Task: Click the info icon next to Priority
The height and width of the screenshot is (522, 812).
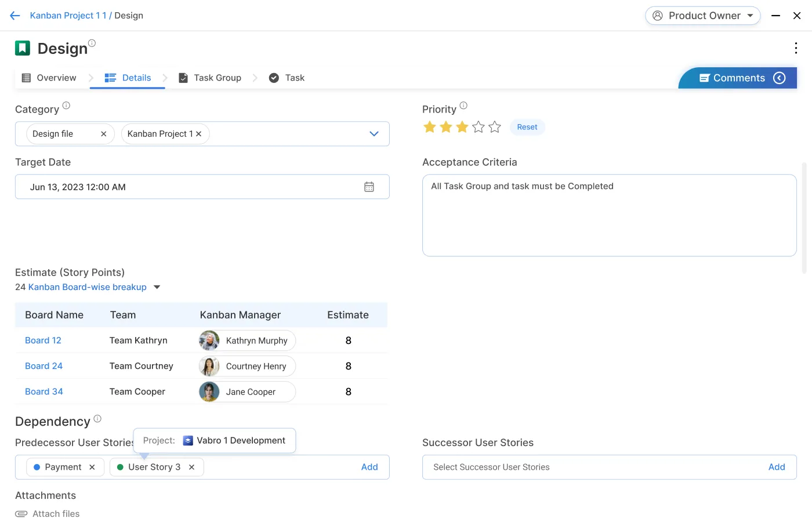Action: (463, 104)
